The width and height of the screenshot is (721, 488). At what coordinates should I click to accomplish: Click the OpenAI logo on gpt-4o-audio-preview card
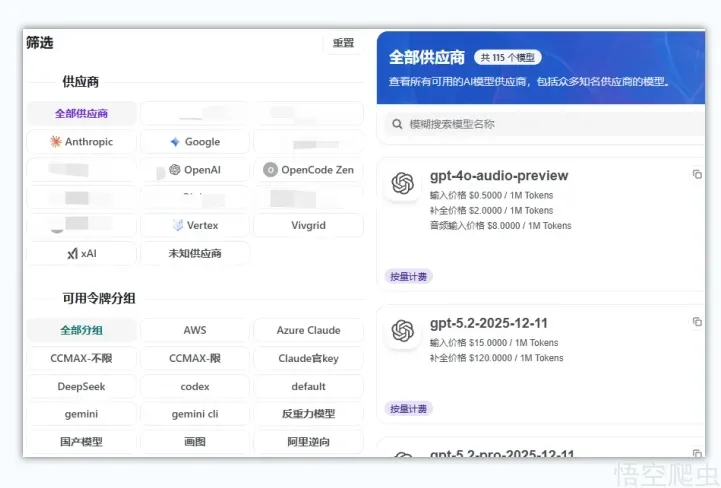[403, 184]
